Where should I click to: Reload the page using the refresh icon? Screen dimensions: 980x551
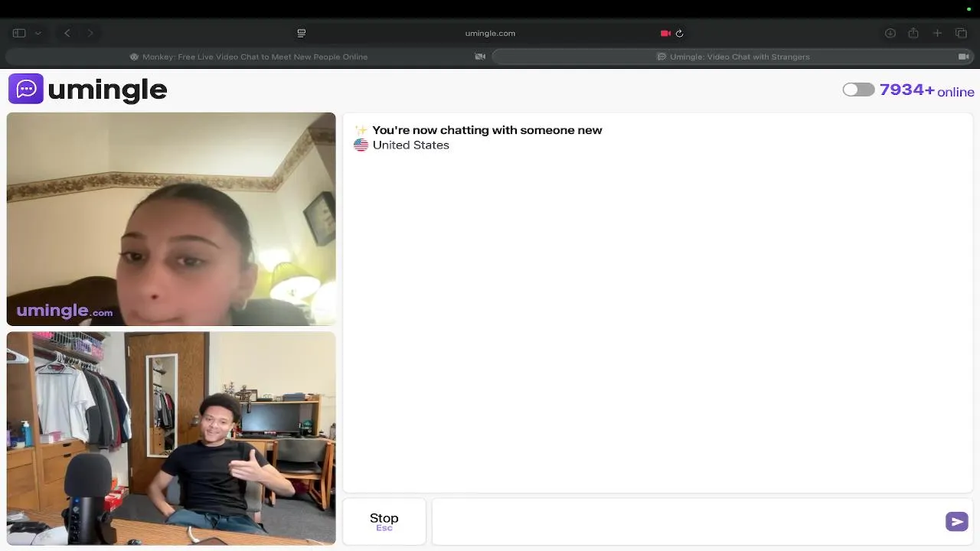pyautogui.click(x=679, y=33)
